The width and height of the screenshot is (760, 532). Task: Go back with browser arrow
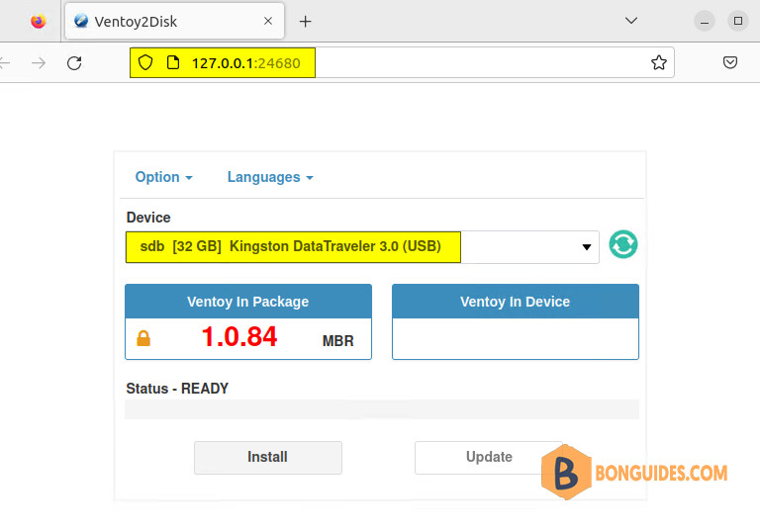[5, 63]
